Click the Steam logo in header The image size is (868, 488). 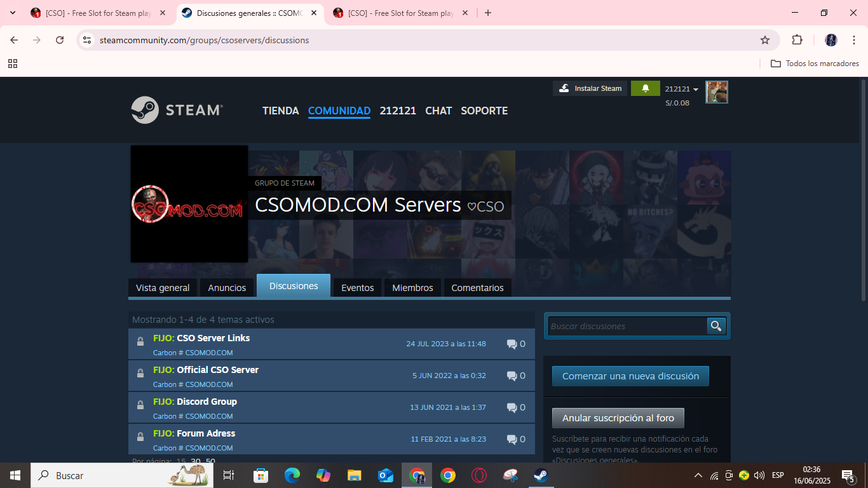click(x=177, y=110)
